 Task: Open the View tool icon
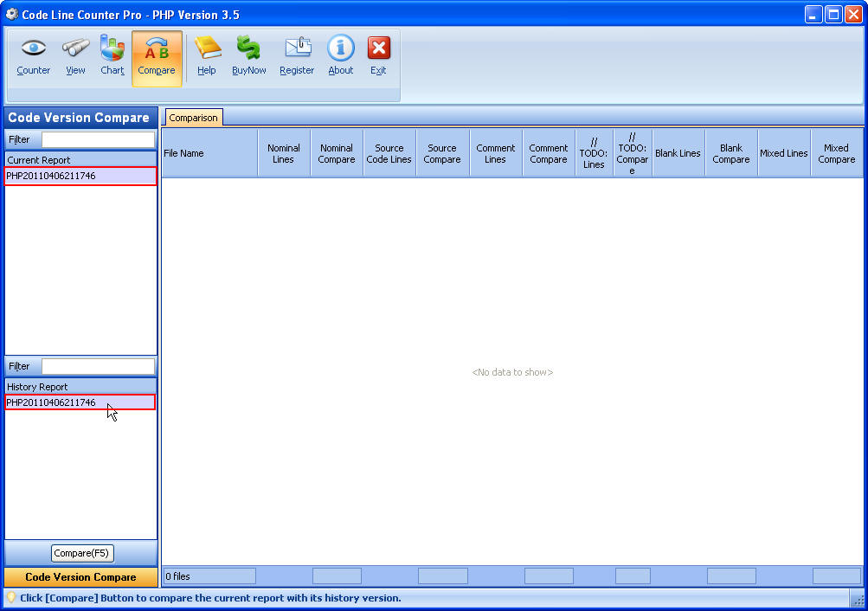click(74, 54)
